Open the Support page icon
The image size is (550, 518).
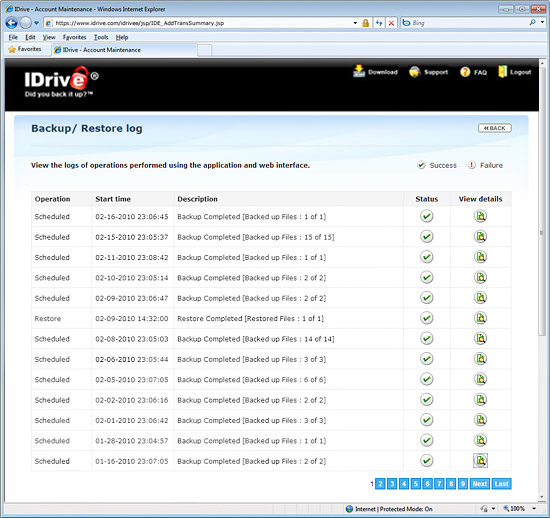tap(415, 72)
